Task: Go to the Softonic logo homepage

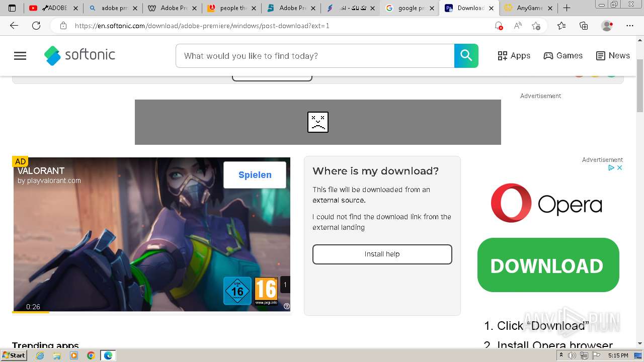Action: point(79,55)
